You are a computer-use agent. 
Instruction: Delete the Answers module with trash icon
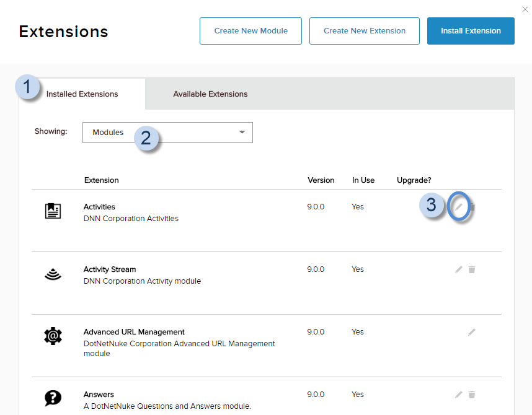(472, 395)
